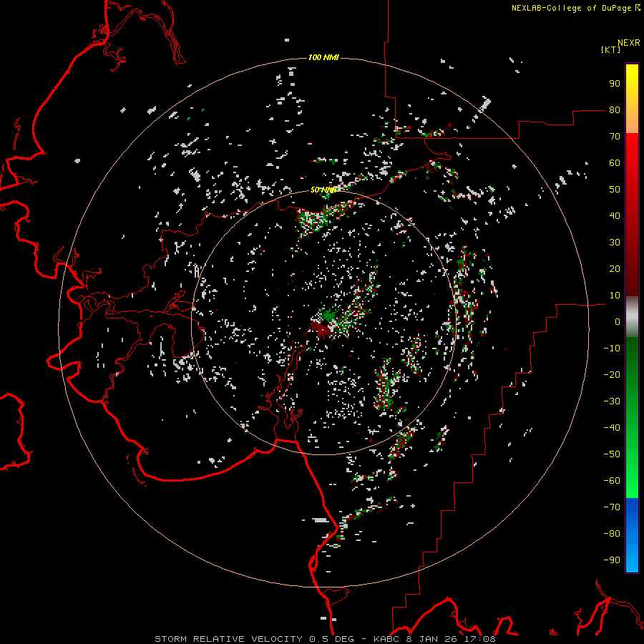Click the "90" value on the velocity scale
Viewport: 644px width, 644px height.
615,84
